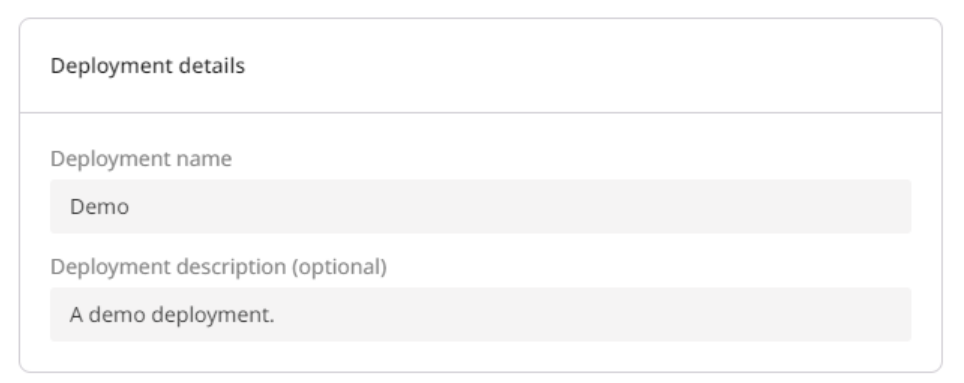Click the "Deployment details" card heading
Image resolution: width=964 pixels, height=383 pixels.
coord(148,66)
